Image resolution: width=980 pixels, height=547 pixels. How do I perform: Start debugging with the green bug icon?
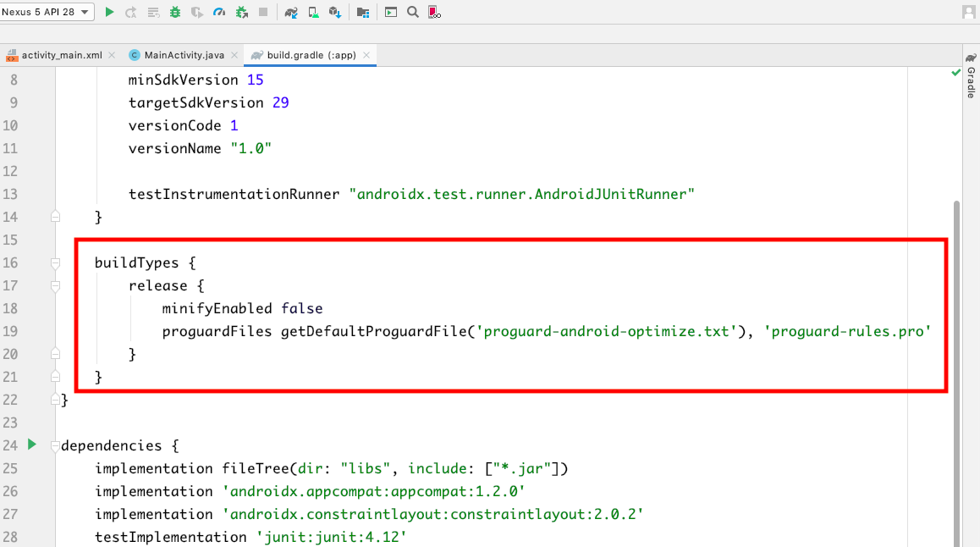coord(175,12)
